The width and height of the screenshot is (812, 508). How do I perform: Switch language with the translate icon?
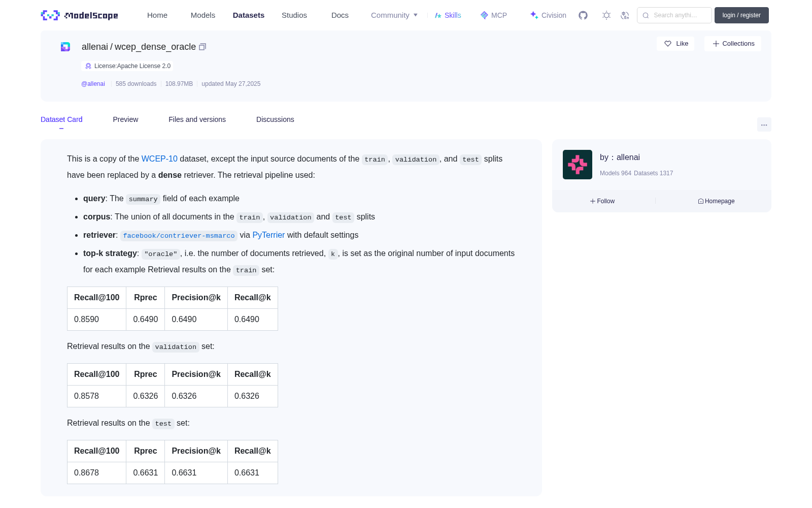click(625, 15)
